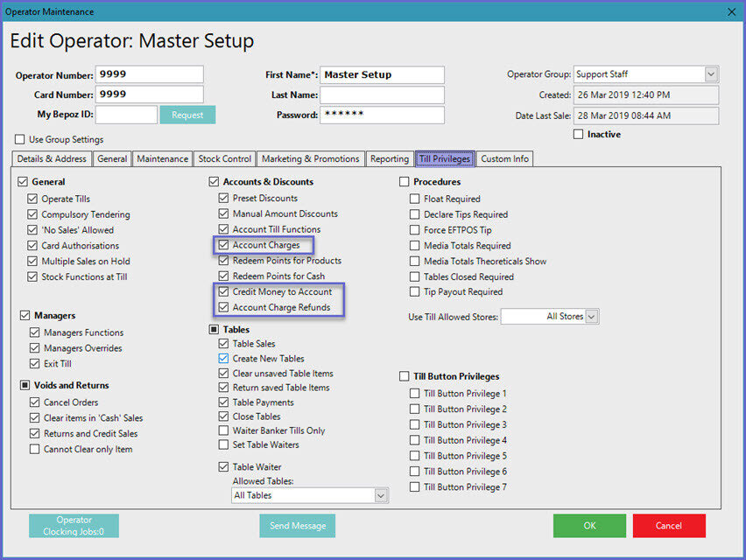Enable Till Button Privilege 3
The width and height of the screenshot is (746, 560).
coord(415,425)
